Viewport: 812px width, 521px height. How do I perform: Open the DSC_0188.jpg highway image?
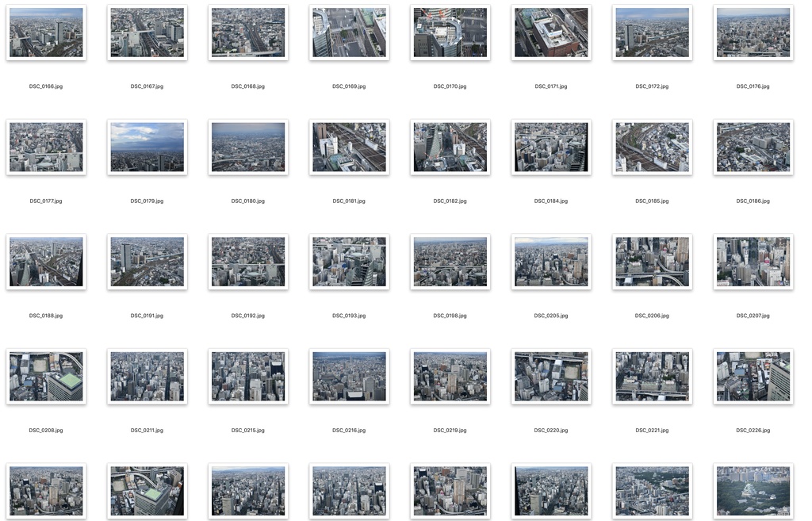click(x=45, y=262)
